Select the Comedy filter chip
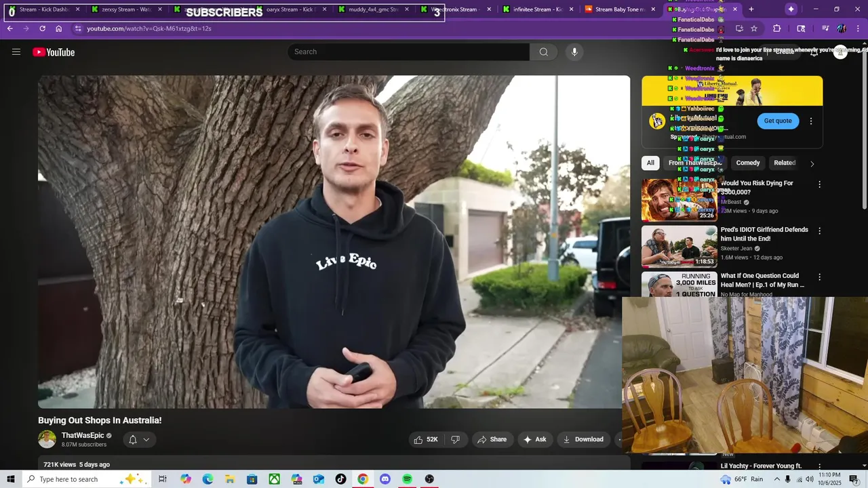Viewport: 868px width, 488px height. (748, 163)
